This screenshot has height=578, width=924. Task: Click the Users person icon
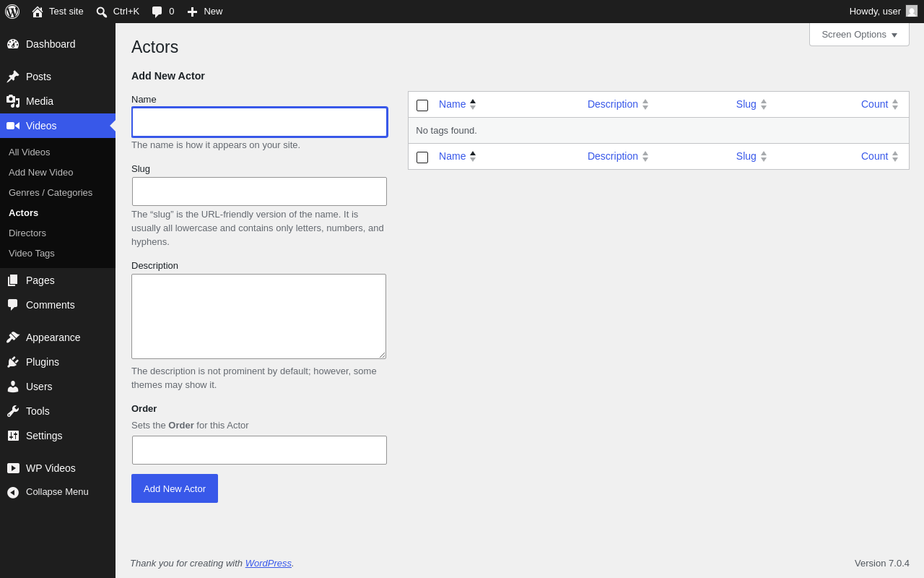[x=13, y=387]
